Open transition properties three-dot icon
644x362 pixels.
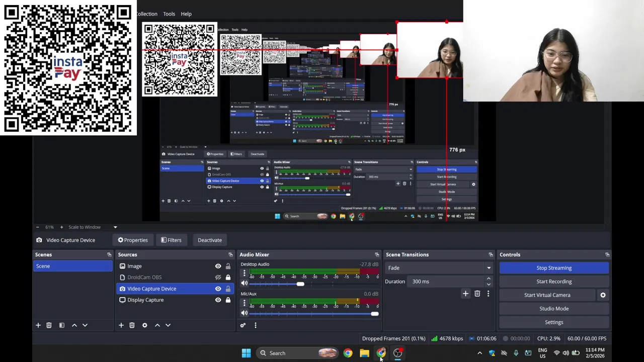click(488, 294)
